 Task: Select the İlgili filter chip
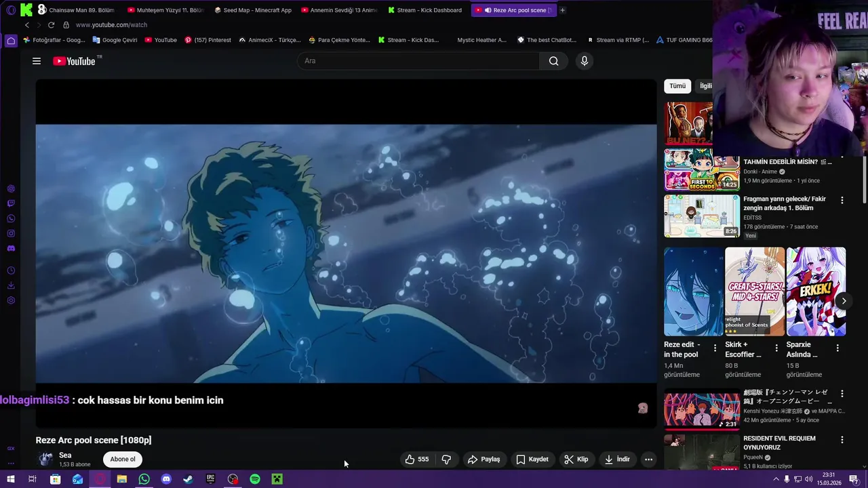coord(705,86)
